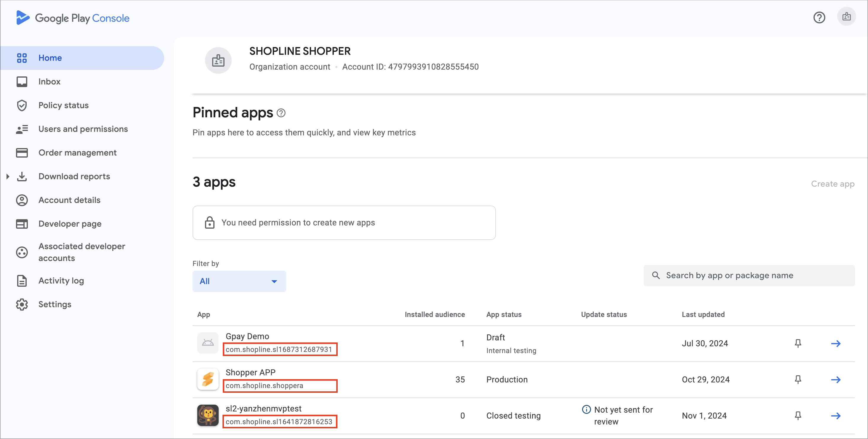Pin the sl2-yanzhenmvptest app
This screenshot has height=439, width=868.
798,415
